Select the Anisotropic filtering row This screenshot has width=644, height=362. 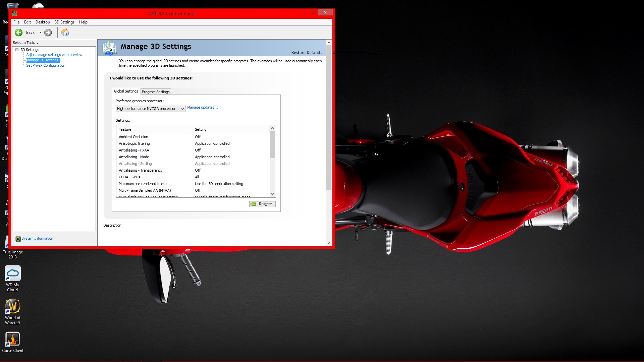click(x=193, y=143)
